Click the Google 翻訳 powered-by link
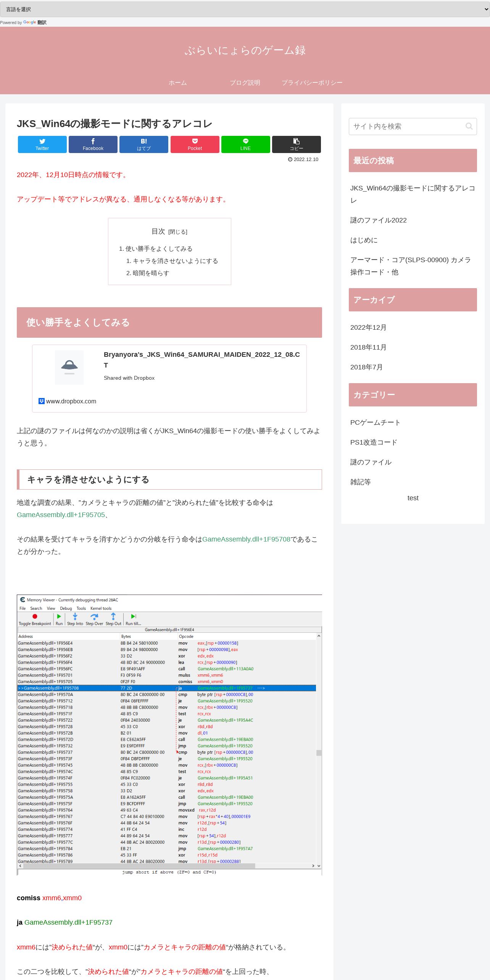The height and width of the screenshot is (980, 490). click(35, 23)
